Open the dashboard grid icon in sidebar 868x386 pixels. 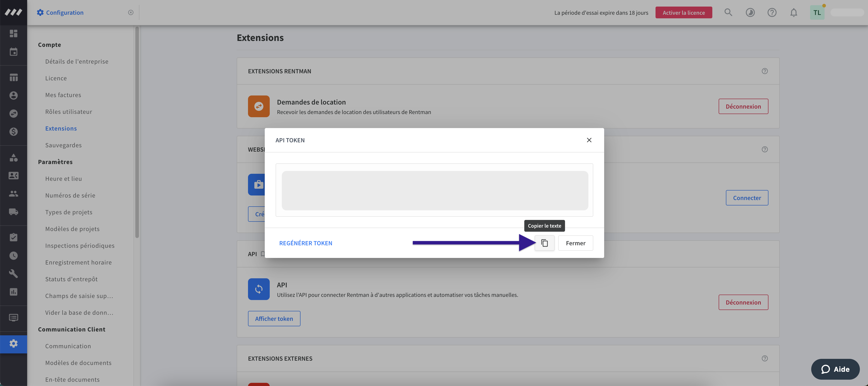pyautogui.click(x=14, y=33)
